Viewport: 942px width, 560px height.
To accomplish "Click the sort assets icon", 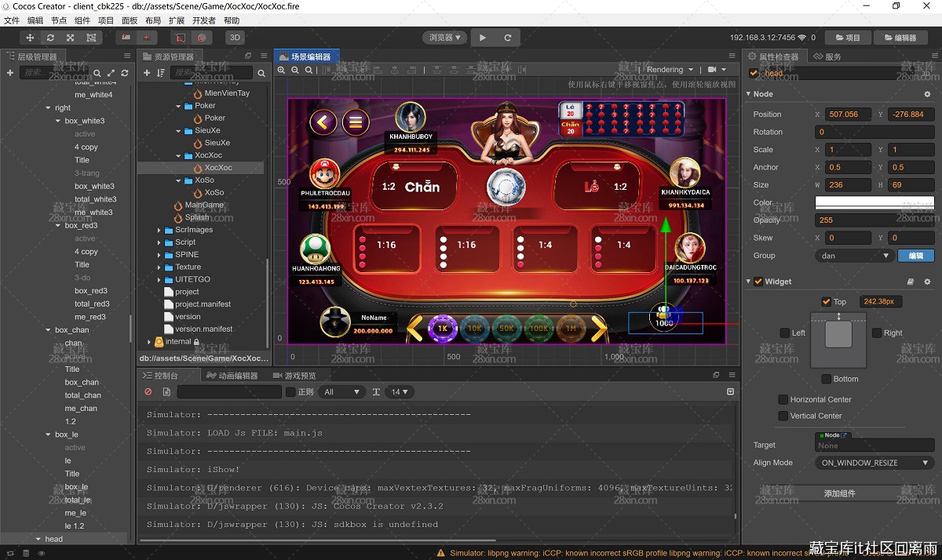I will click(x=161, y=72).
